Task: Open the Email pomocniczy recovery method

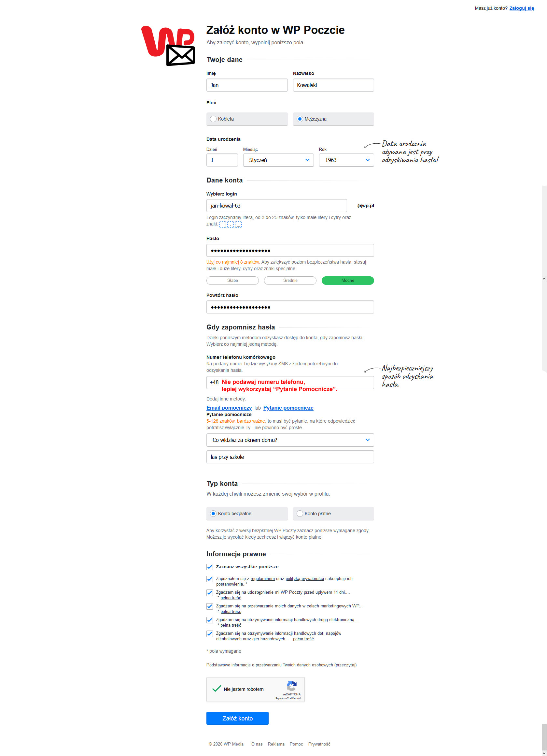Action: point(229,408)
